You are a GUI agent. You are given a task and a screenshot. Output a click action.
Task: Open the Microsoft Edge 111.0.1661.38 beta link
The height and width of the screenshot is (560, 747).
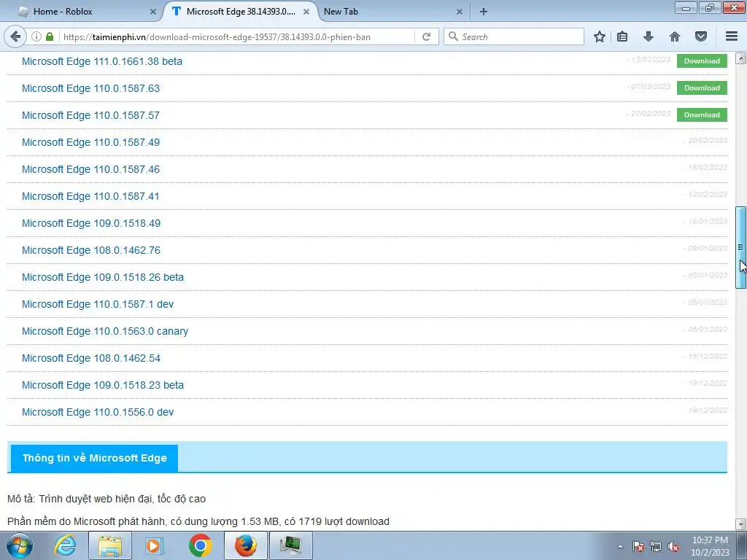click(102, 61)
